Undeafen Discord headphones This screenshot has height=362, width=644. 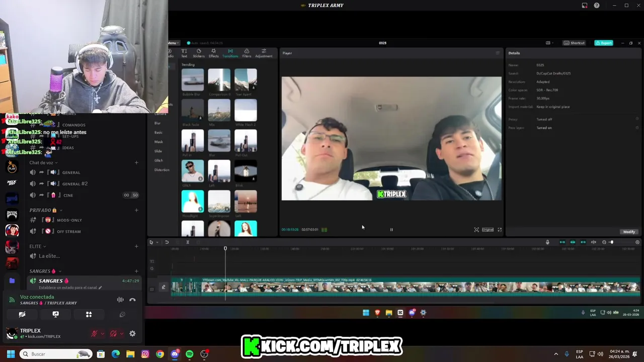pyautogui.click(x=113, y=333)
